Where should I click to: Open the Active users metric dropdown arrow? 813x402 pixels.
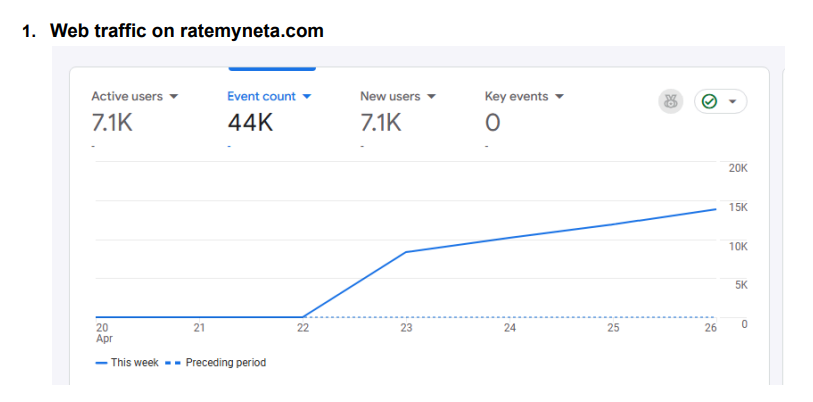[174, 96]
